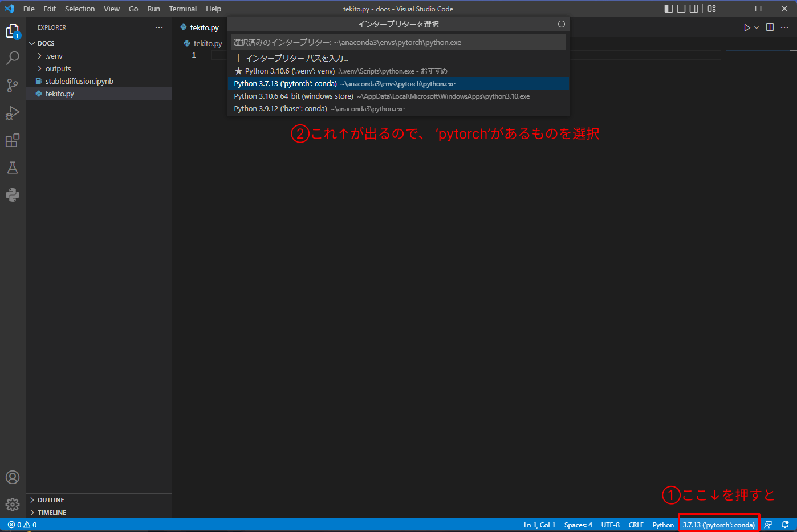The image size is (797, 532).
Task: Open the File menu
Action: [x=29, y=9]
